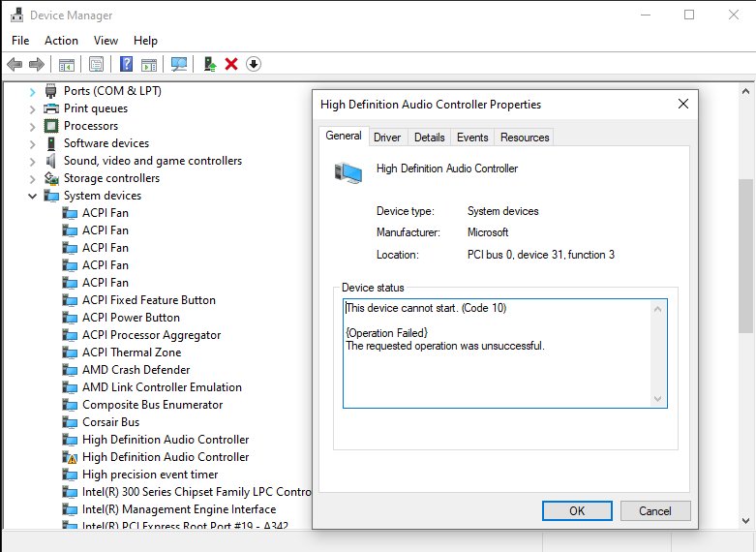Expand the Software devices node

tap(32, 143)
